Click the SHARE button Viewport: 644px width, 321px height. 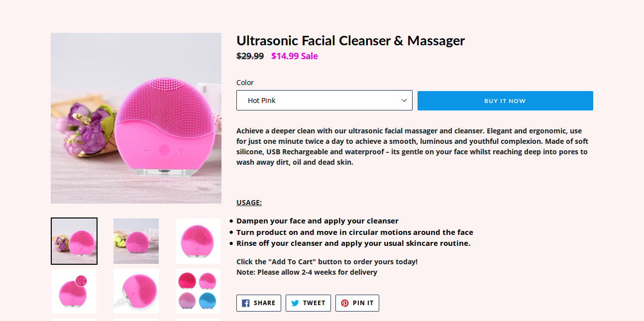point(258,303)
